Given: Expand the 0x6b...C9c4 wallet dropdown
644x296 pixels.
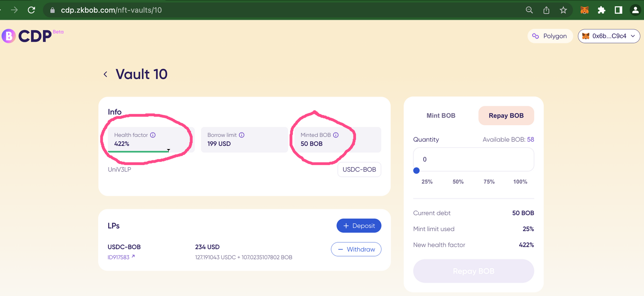Looking at the screenshot, I should pos(609,36).
